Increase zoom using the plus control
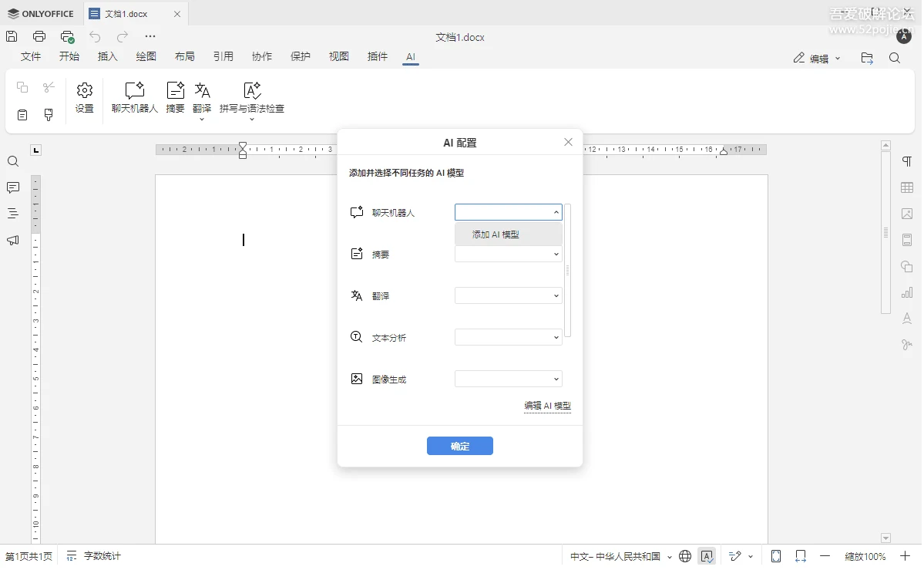This screenshot has width=924, height=570. [906, 555]
